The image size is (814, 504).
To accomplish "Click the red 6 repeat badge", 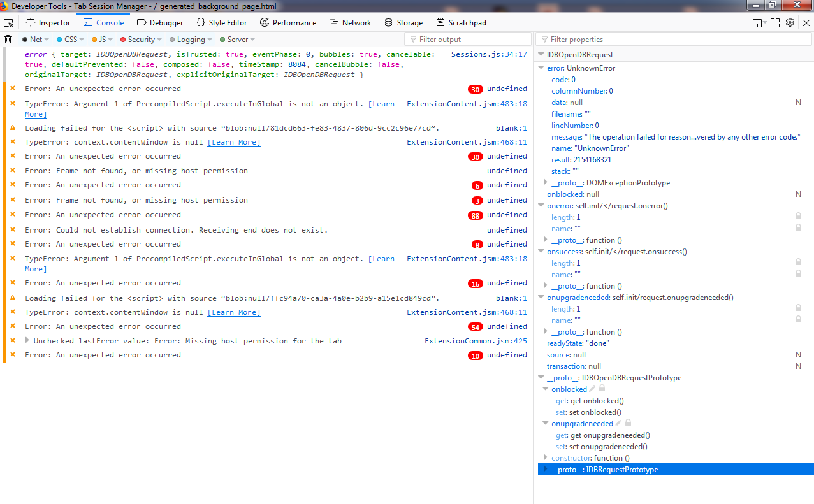I will (477, 185).
